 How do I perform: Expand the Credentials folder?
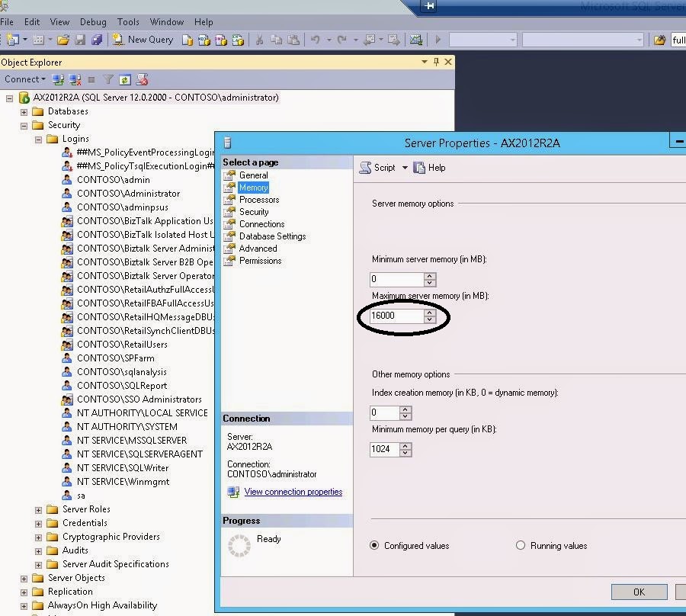39,524
